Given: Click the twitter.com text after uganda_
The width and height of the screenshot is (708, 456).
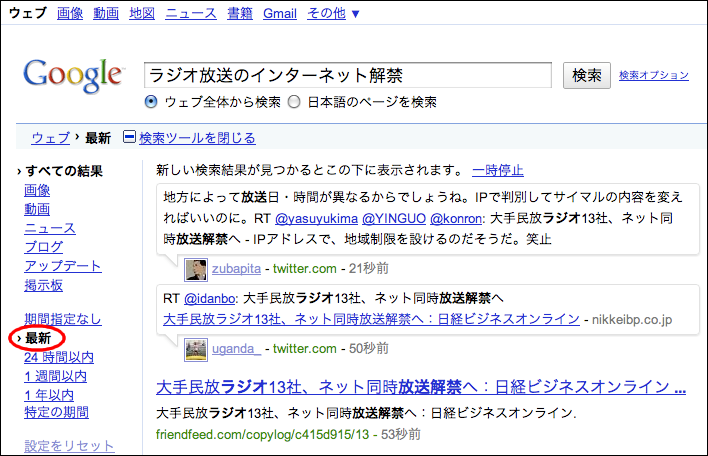Looking at the screenshot, I should [x=305, y=349].
